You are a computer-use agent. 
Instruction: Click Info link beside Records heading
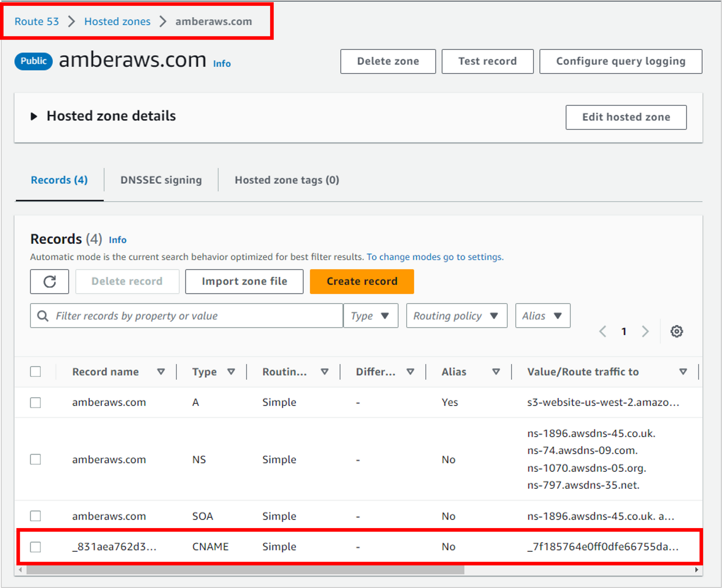[x=118, y=240]
